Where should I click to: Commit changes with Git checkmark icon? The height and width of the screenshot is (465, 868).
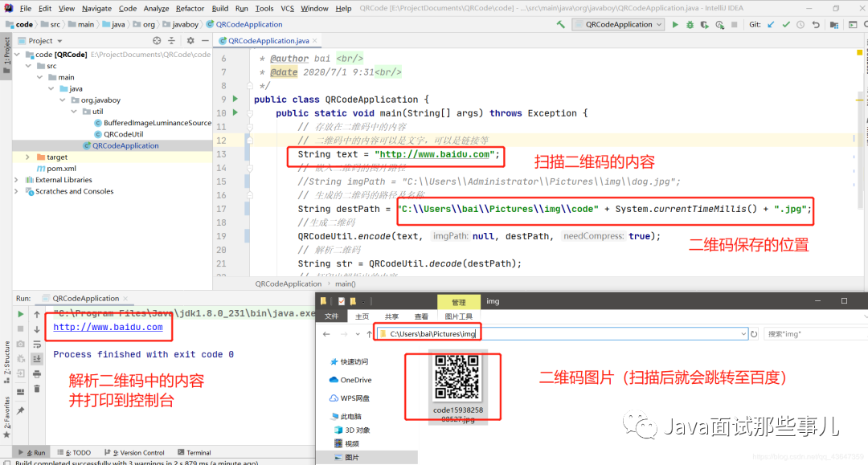pyautogui.click(x=785, y=24)
